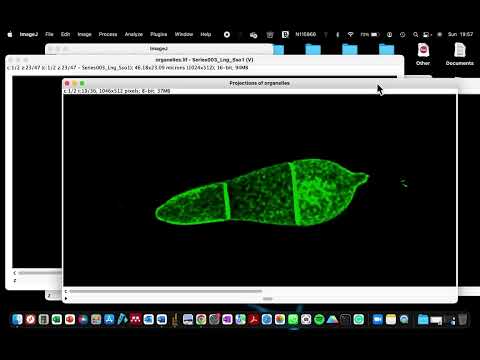Open the Notes app from the dock

(x=391, y=319)
